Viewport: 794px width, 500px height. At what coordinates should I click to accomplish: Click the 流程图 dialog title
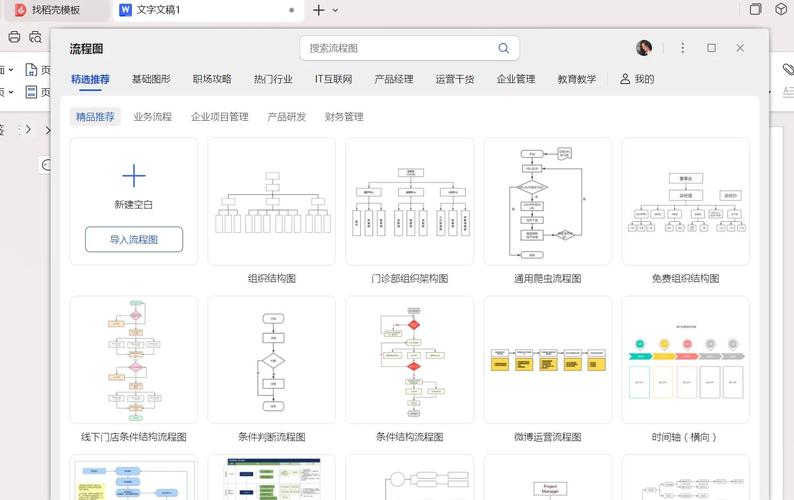(87, 49)
